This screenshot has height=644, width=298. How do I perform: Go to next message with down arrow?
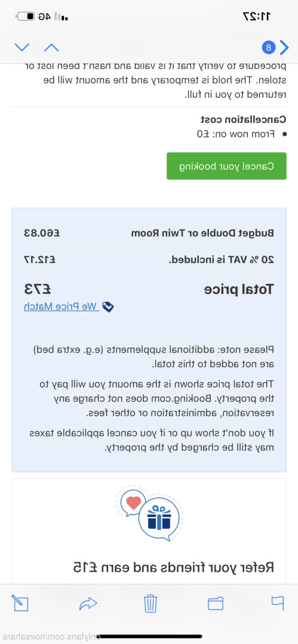point(22,48)
